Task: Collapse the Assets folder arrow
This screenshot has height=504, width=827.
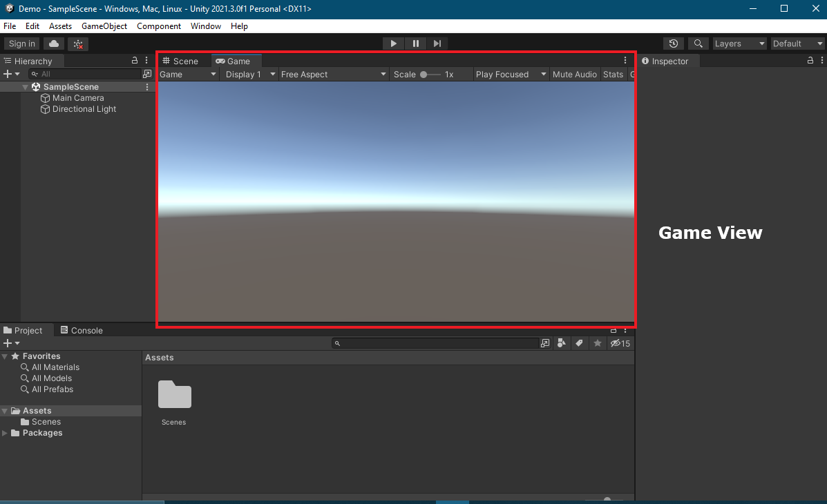Action: click(5, 411)
